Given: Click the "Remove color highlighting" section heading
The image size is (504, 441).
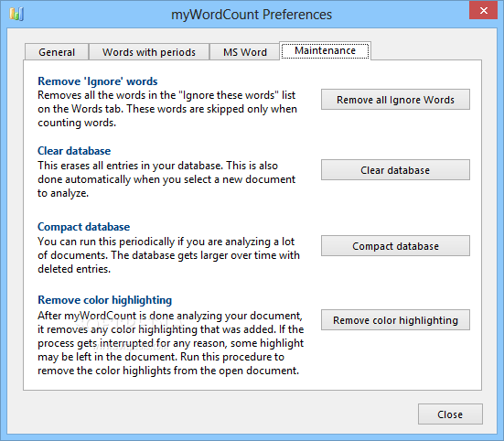Looking at the screenshot, I should [x=105, y=300].
